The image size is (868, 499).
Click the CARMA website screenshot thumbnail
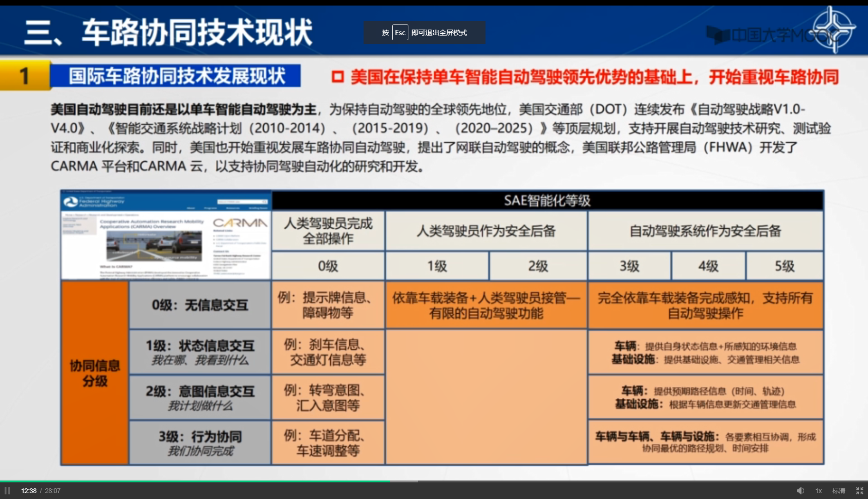166,235
